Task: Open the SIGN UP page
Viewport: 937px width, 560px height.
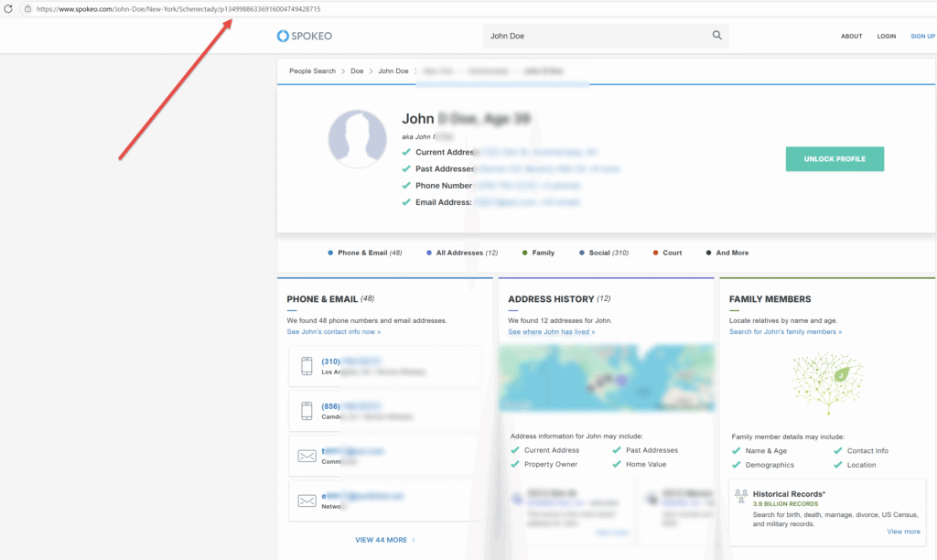Action: 922,37
